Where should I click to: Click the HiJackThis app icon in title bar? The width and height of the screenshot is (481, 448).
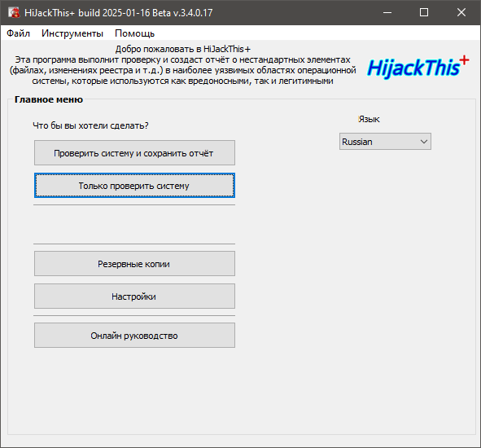pyautogui.click(x=14, y=12)
